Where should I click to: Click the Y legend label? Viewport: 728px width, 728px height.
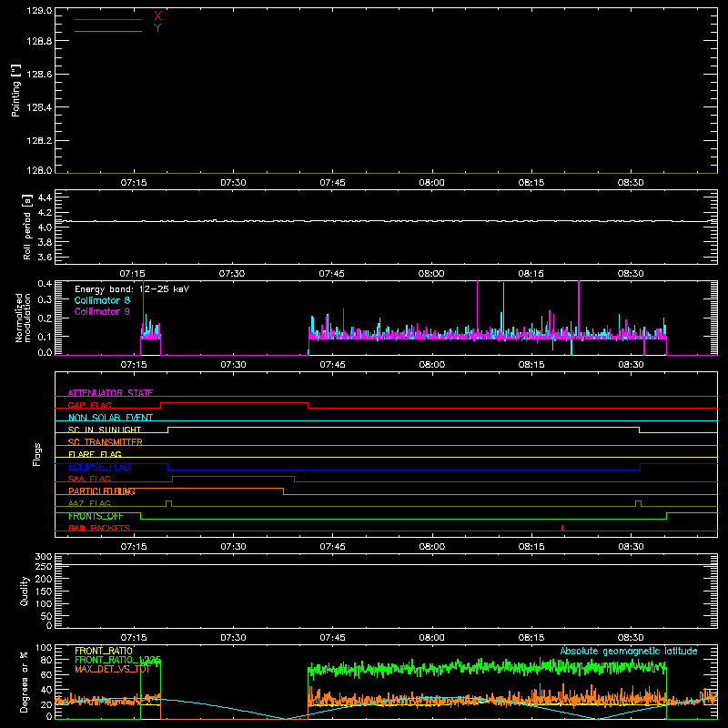point(157,28)
